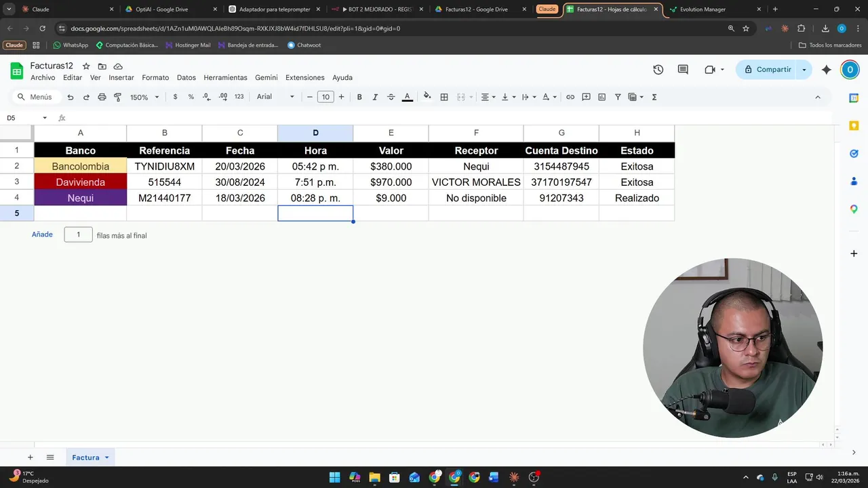This screenshot has height=488, width=868.
Task: Select cell containing VICTOR MORALES
Action: (476, 182)
